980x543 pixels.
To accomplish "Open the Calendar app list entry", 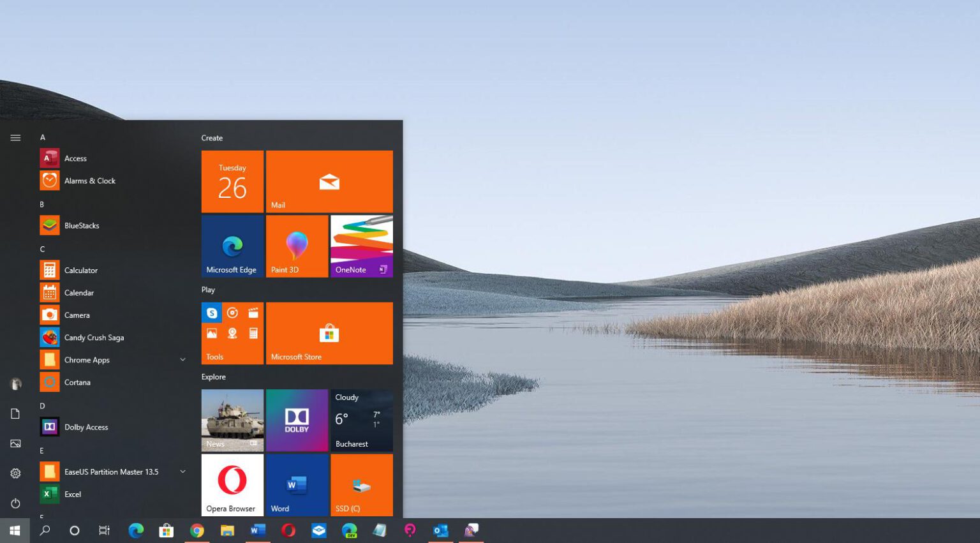I will 114,292.
